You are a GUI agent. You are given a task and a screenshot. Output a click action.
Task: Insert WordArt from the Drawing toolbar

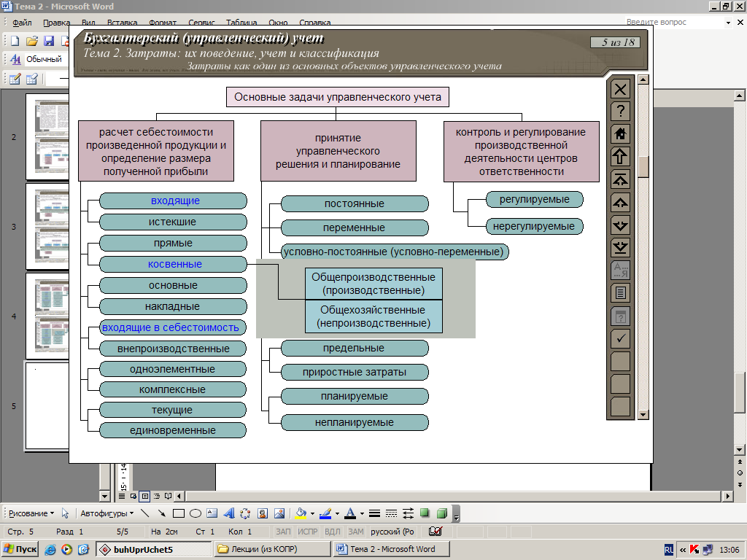[228, 513]
